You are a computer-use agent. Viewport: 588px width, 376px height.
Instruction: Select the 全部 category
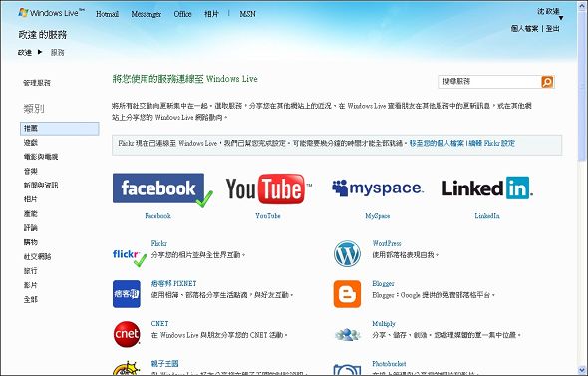click(x=30, y=299)
